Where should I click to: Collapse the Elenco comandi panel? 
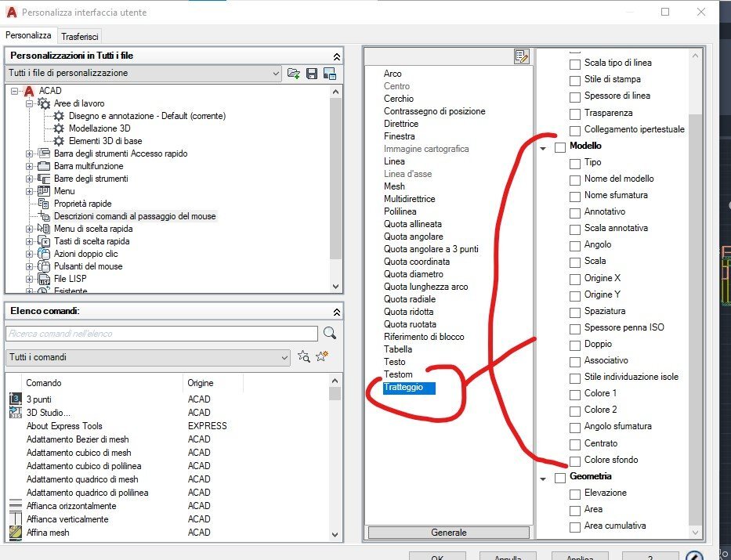[x=337, y=312]
